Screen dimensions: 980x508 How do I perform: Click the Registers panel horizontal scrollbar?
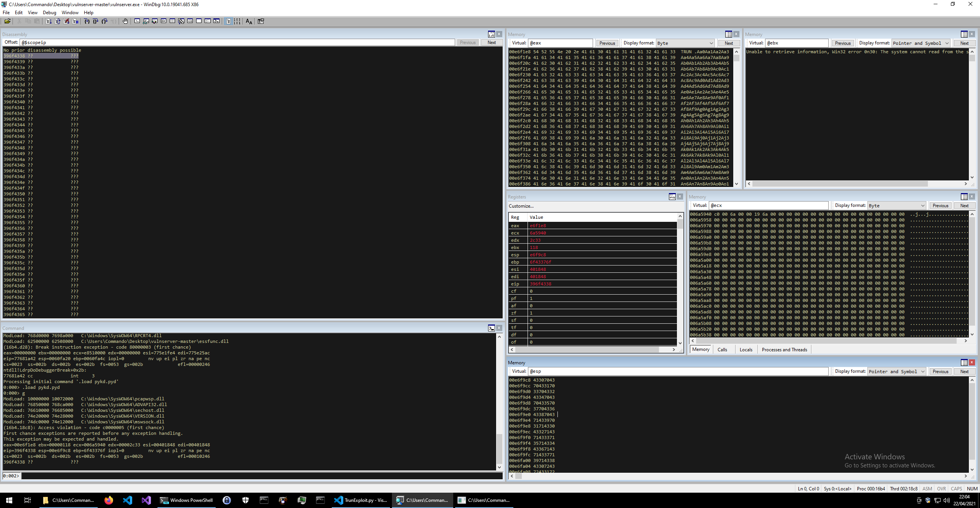(x=593, y=349)
